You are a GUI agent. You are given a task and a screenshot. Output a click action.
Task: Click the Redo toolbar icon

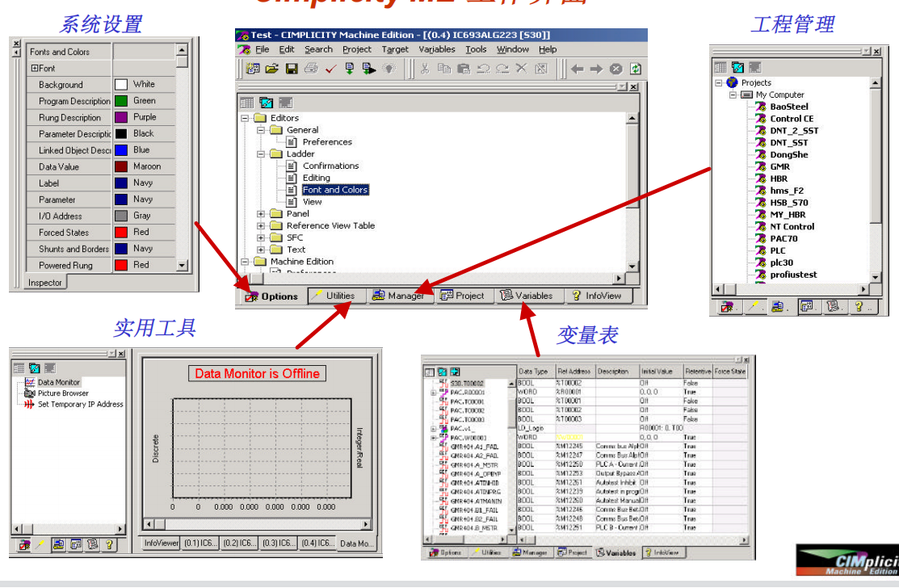click(x=502, y=69)
